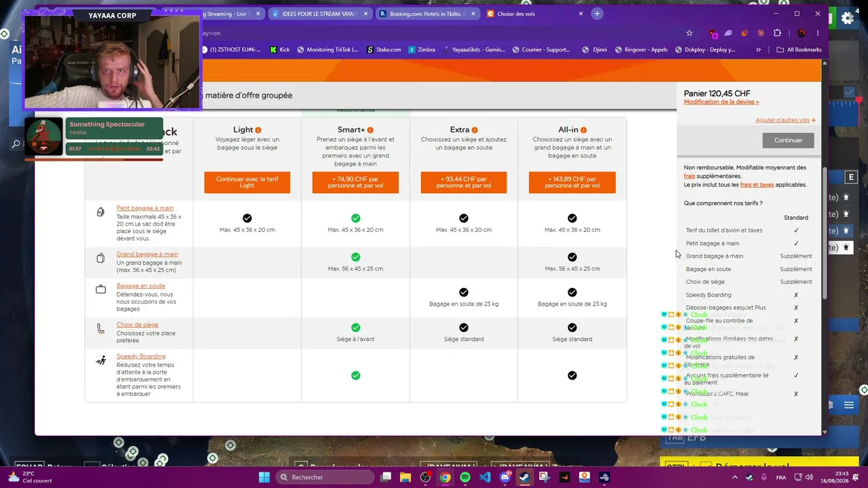Close the Choisir des vols tab

click(x=580, y=14)
